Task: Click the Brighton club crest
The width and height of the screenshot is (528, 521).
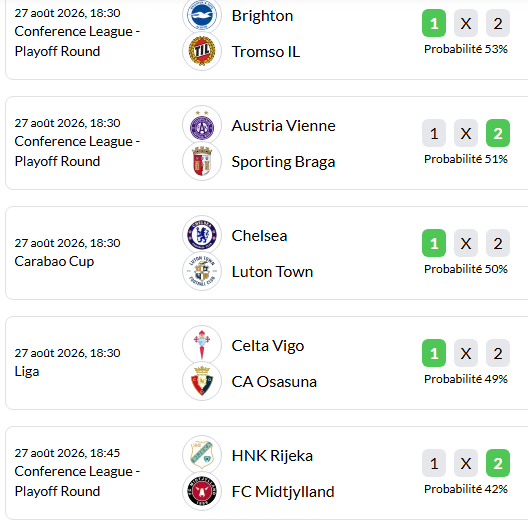Action: [202, 15]
